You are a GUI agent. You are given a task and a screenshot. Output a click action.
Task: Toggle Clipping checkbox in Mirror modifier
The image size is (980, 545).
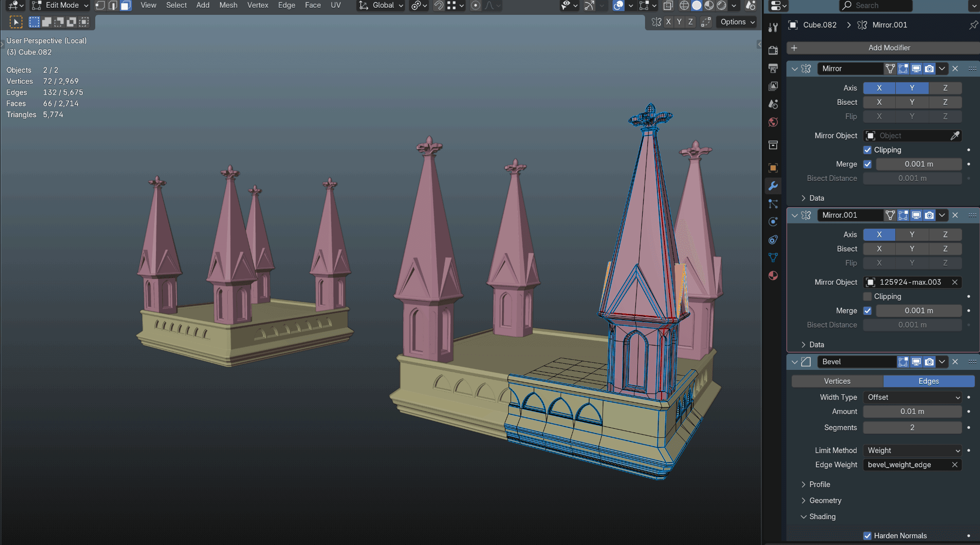(x=867, y=150)
